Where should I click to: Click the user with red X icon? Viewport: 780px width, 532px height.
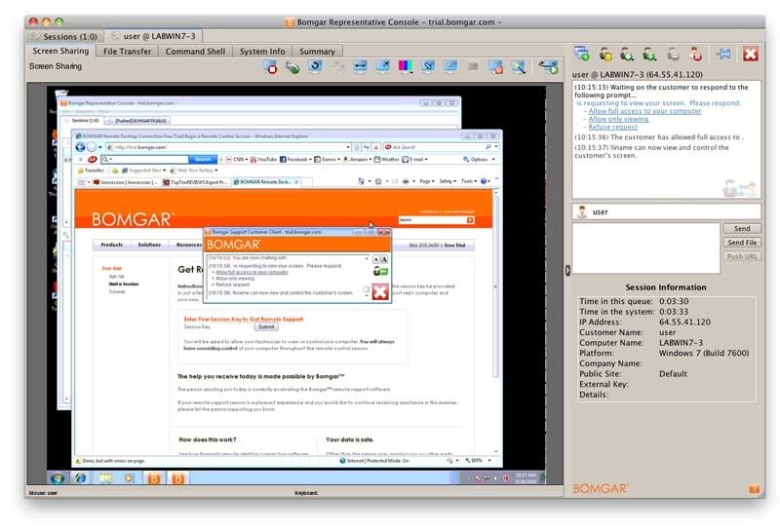[x=695, y=55]
